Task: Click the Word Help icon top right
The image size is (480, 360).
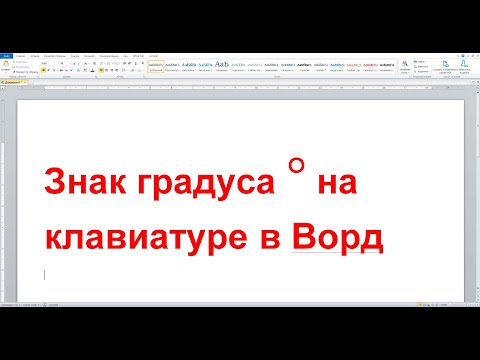Action: click(463, 56)
